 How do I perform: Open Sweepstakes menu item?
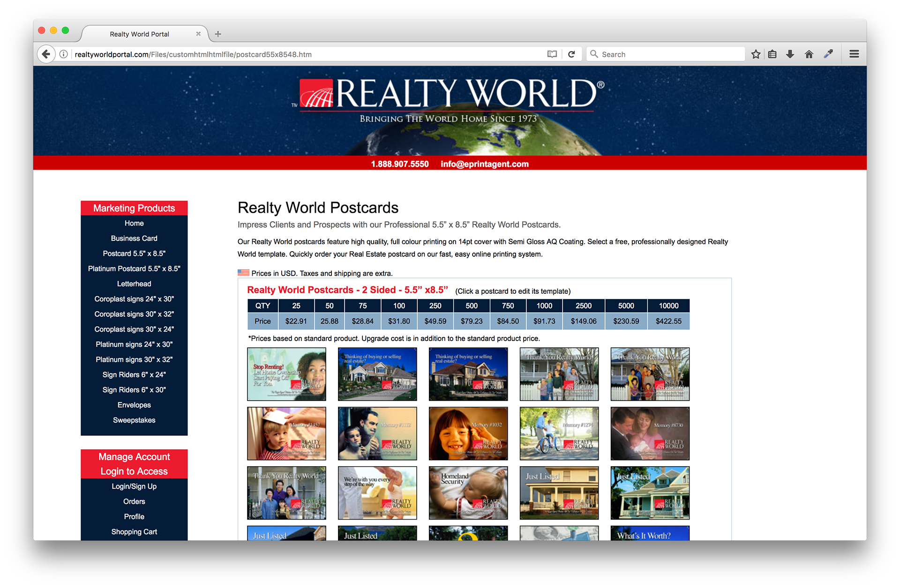(x=134, y=420)
